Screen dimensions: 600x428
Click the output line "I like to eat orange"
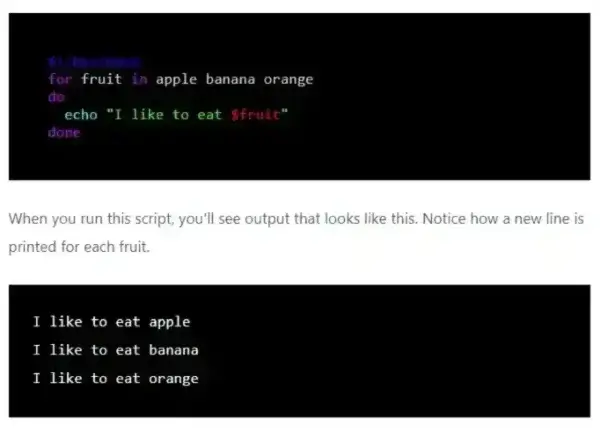115,378
